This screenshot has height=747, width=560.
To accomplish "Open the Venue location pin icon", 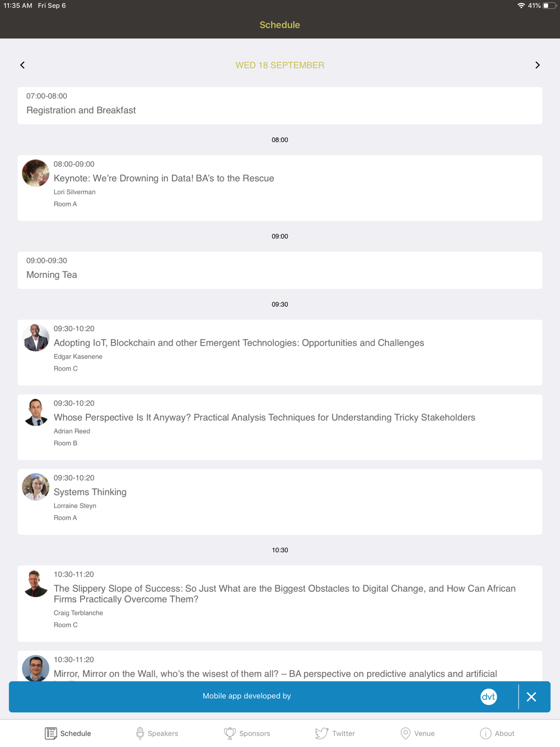I will coord(405,733).
